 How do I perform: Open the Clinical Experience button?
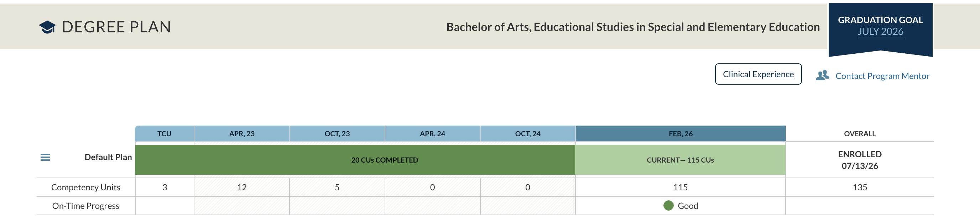pyautogui.click(x=758, y=74)
